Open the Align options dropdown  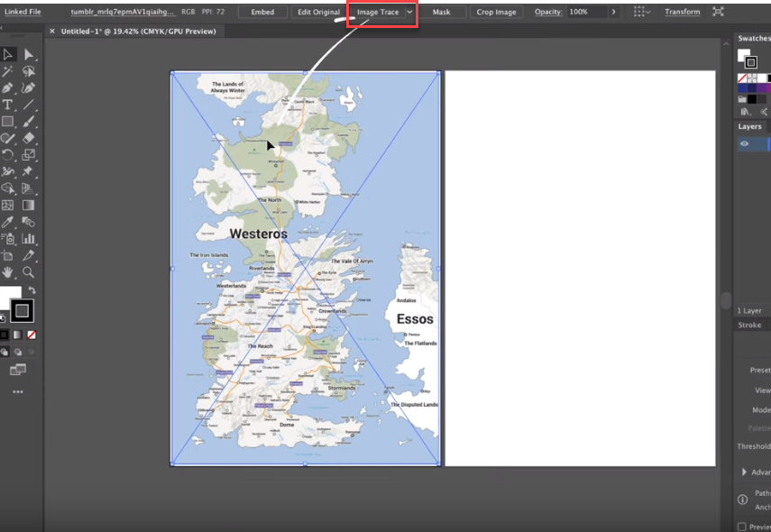coord(642,12)
